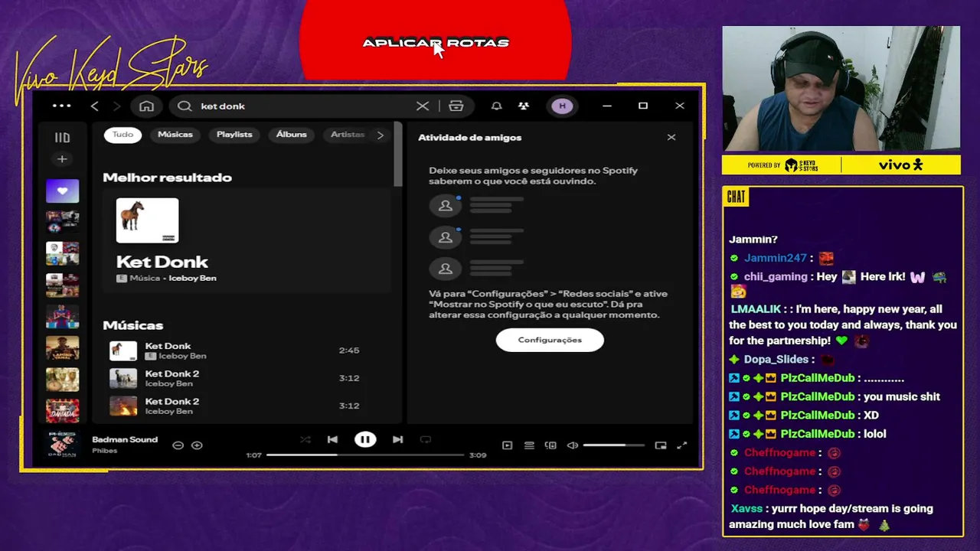Open Badman Sound now-playing cover
Image resolution: width=980 pixels, height=551 pixels.
[x=62, y=445]
